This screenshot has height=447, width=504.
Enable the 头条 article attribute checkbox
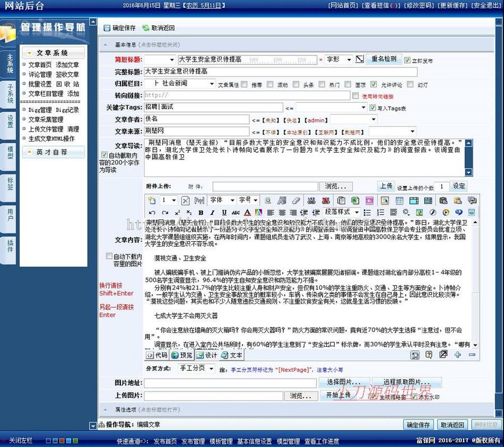(x=295, y=84)
